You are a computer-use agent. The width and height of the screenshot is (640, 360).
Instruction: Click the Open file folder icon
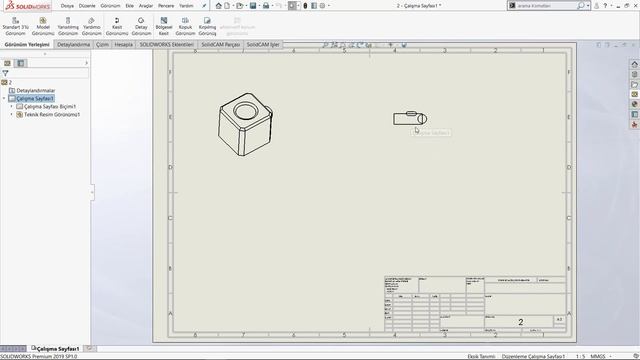(240, 6)
